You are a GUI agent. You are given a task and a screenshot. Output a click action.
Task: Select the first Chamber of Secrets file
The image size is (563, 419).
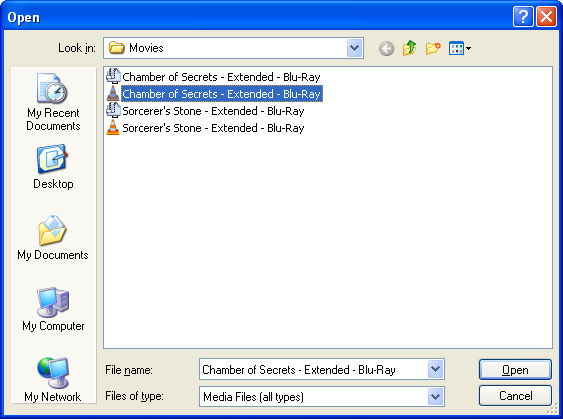coord(213,77)
